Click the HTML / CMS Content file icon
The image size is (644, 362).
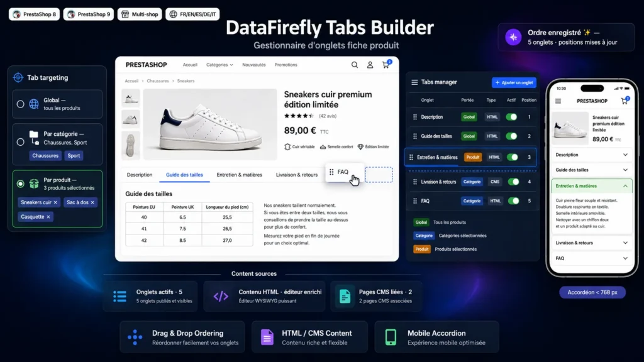[x=267, y=337]
